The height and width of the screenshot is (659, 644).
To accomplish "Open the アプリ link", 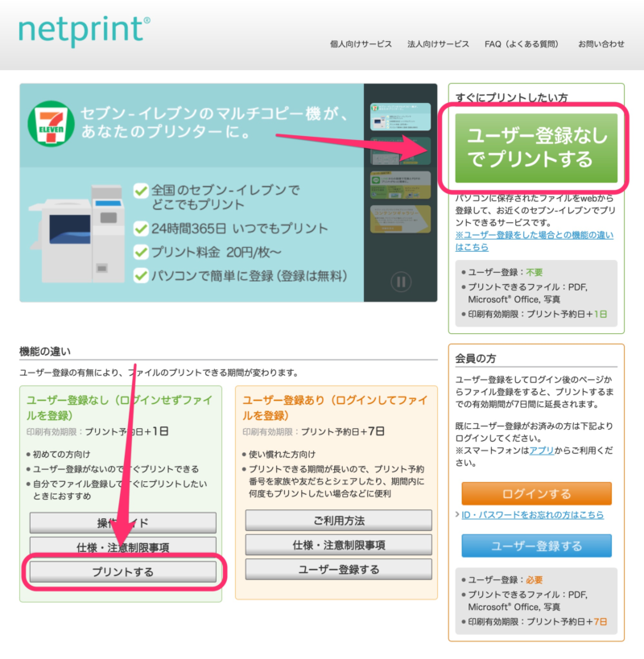I will click(x=542, y=451).
